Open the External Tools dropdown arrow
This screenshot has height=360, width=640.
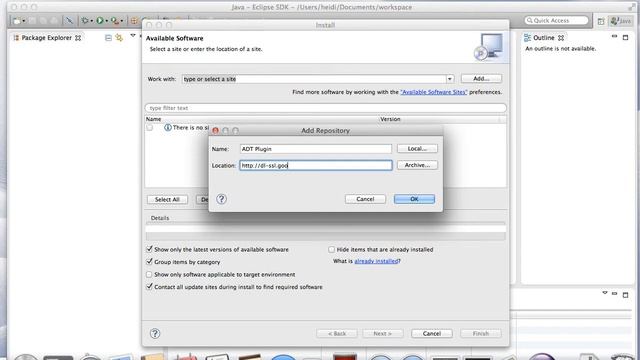pos(122,21)
